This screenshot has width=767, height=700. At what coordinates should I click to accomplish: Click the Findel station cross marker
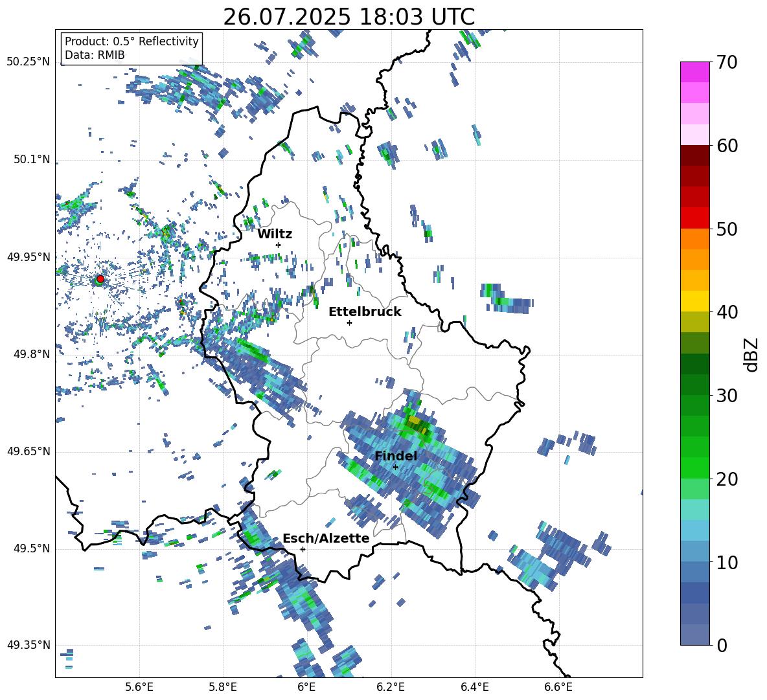[395, 468]
